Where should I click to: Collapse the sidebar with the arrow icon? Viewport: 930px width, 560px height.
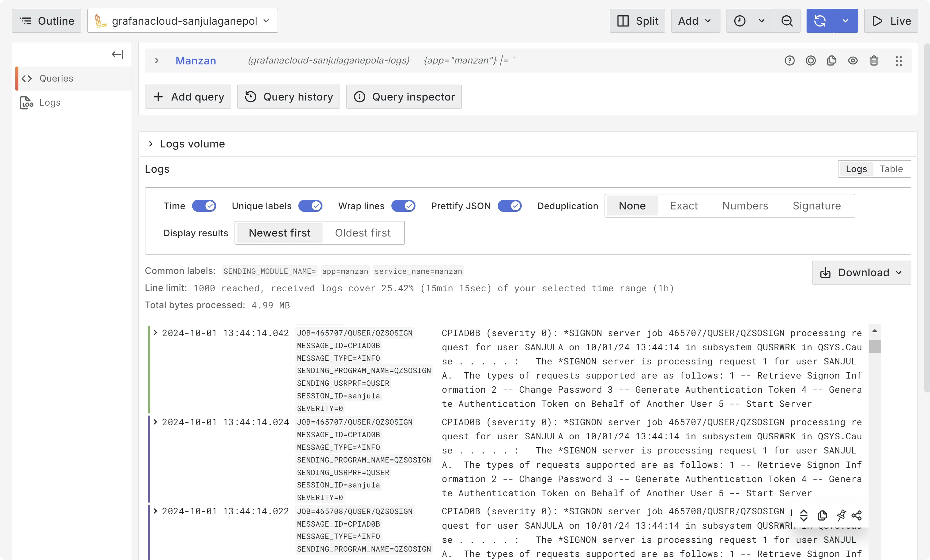tap(117, 54)
